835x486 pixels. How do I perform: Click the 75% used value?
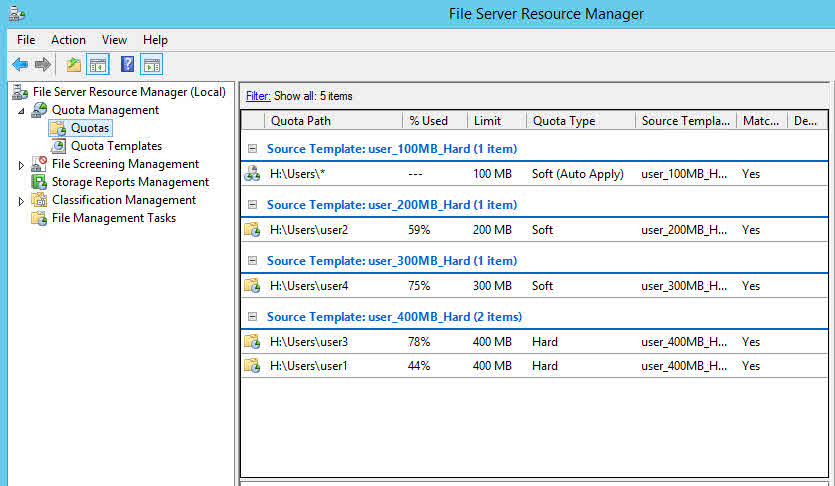(419, 285)
